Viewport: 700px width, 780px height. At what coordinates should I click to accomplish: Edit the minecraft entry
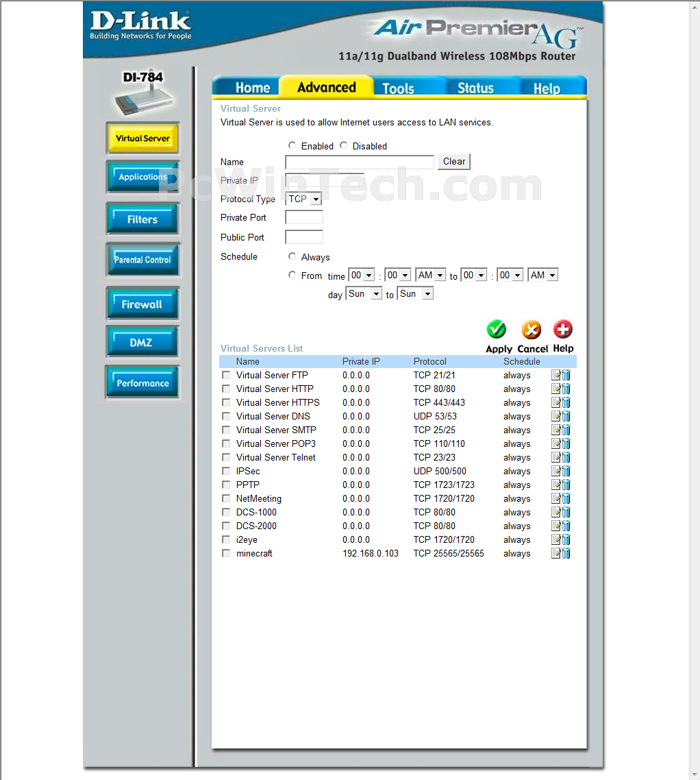click(x=556, y=553)
